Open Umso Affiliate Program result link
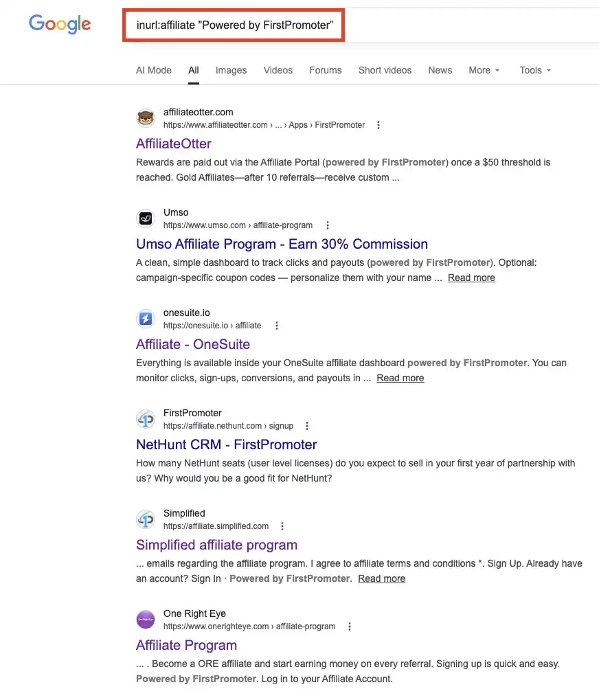The image size is (599, 700). click(282, 244)
